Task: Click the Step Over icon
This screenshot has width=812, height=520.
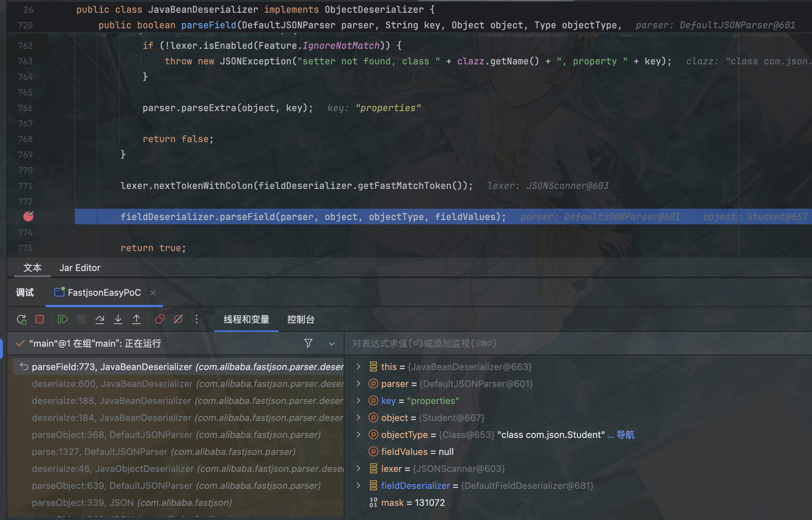Action: pos(100,319)
